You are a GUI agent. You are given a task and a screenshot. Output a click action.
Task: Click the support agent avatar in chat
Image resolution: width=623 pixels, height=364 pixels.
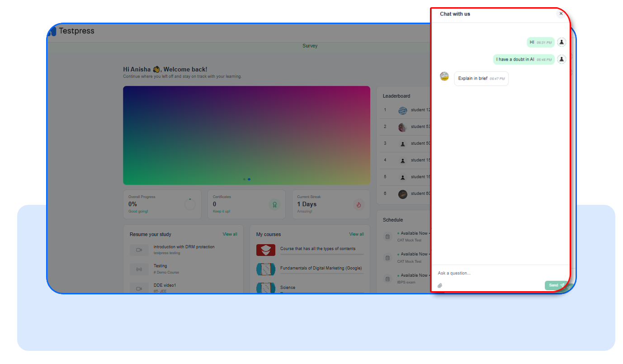click(x=444, y=76)
